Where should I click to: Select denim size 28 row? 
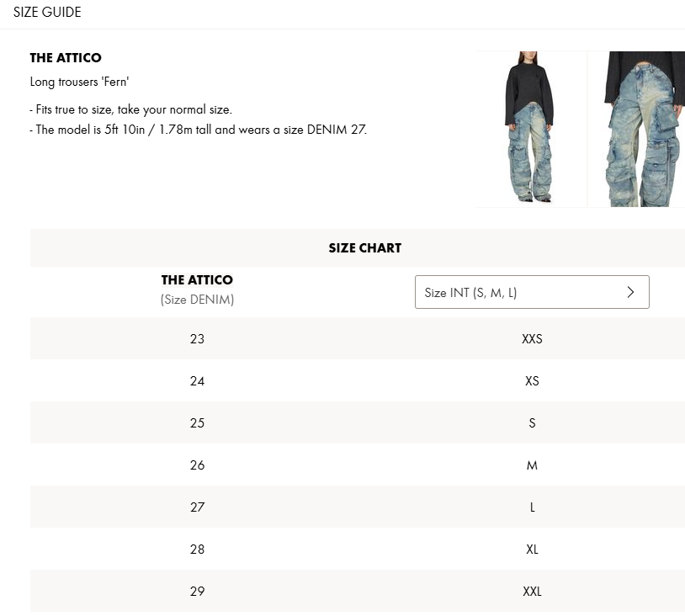coord(197,550)
